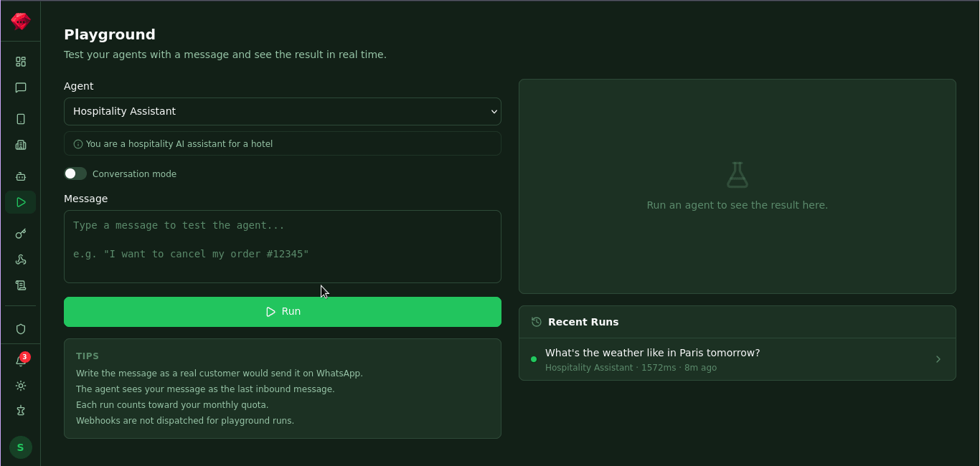Viewport: 980px width, 466px height.
Task: Select the highlighted Playground play icon in sidebar
Action: pyautogui.click(x=21, y=202)
